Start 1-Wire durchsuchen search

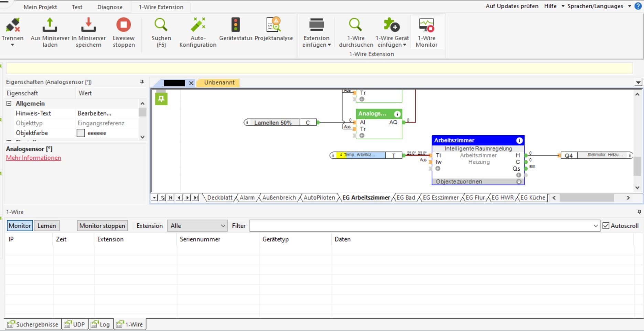coord(356,25)
